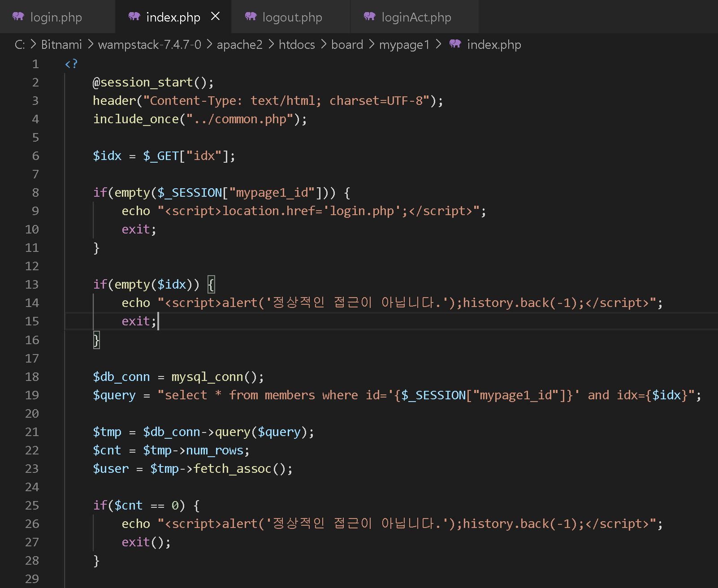Viewport: 718px width, 588px height.
Task: Click '$_GET' on line 6
Action: point(161,156)
